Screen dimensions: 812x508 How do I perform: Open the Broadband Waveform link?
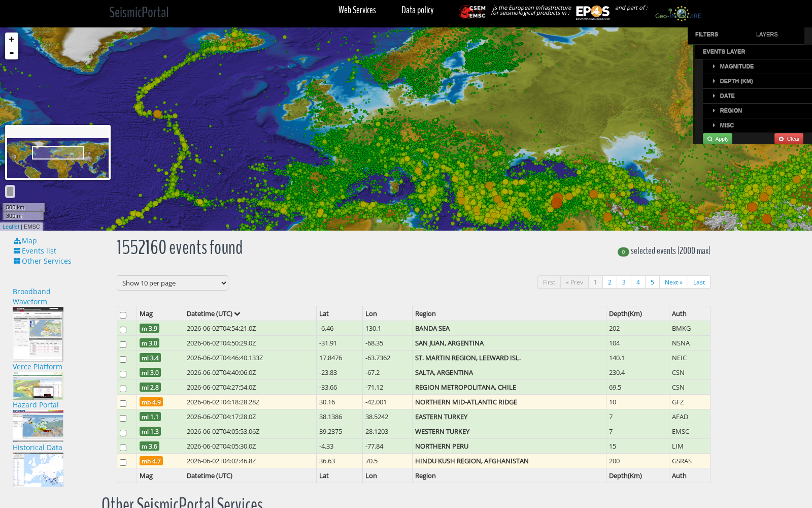click(31, 297)
